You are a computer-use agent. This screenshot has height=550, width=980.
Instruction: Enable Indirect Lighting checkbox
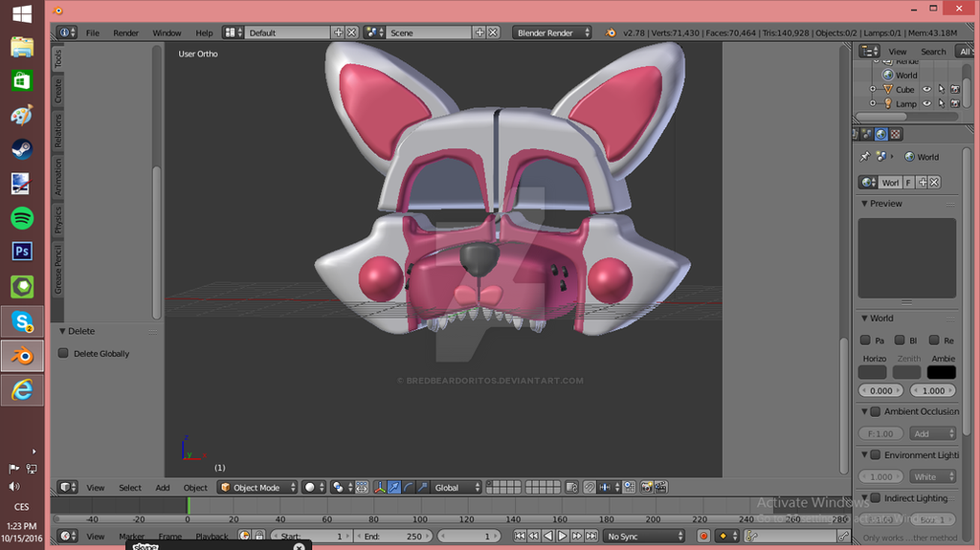[x=876, y=498]
